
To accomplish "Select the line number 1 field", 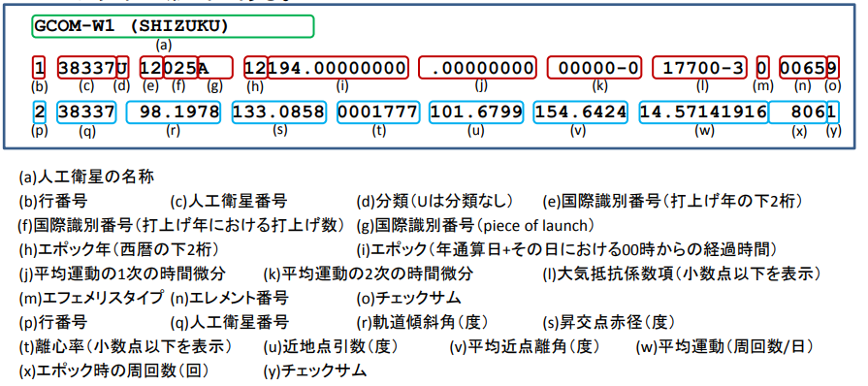I will (39, 68).
